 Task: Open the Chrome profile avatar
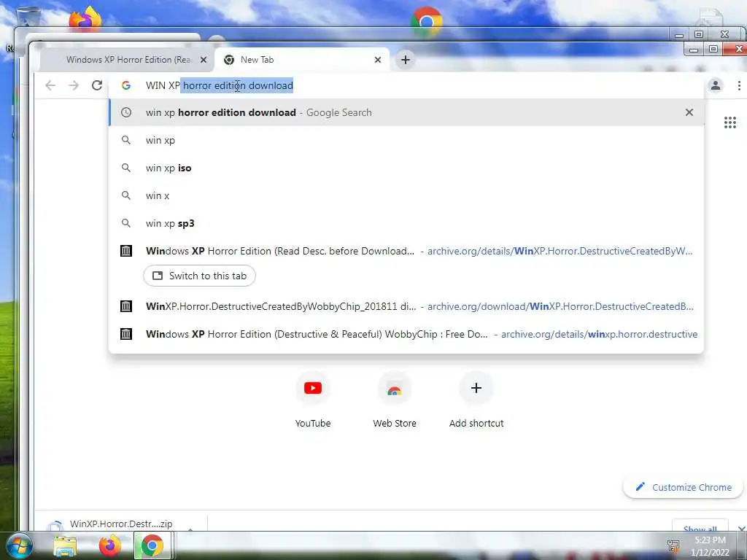[716, 85]
